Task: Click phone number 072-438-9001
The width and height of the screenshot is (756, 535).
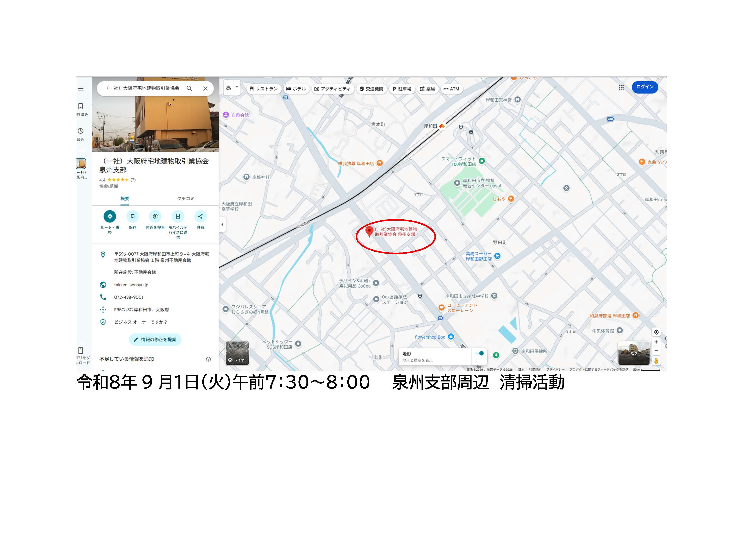Action: coord(129,297)
